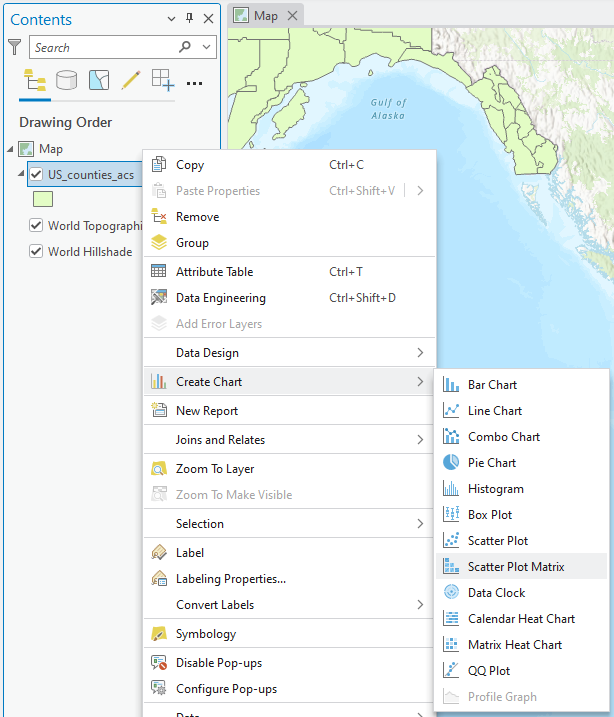The image size is (614, 717).
Task: Click Zoom To Layer menu entry
Action: (215, 469)
